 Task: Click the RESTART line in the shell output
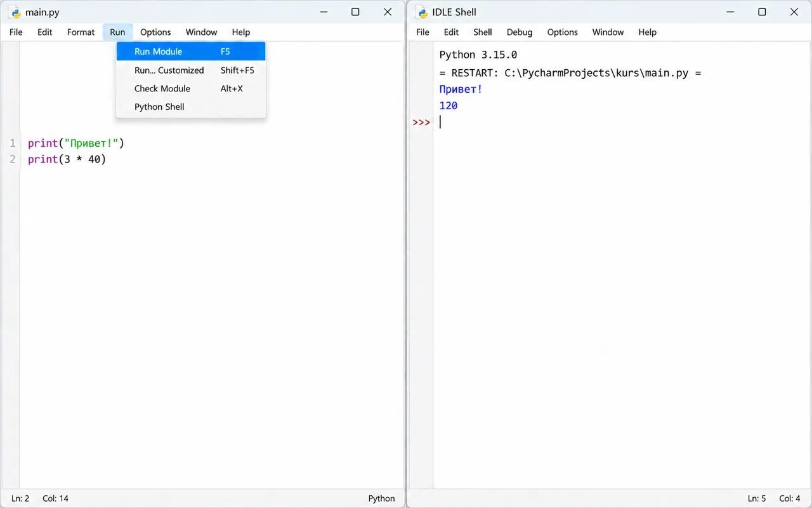click(570, 73)
